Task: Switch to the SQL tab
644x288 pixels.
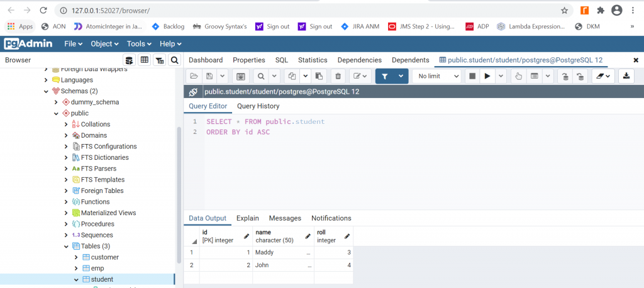Action: pyautogui.click(x=281, y=60)
